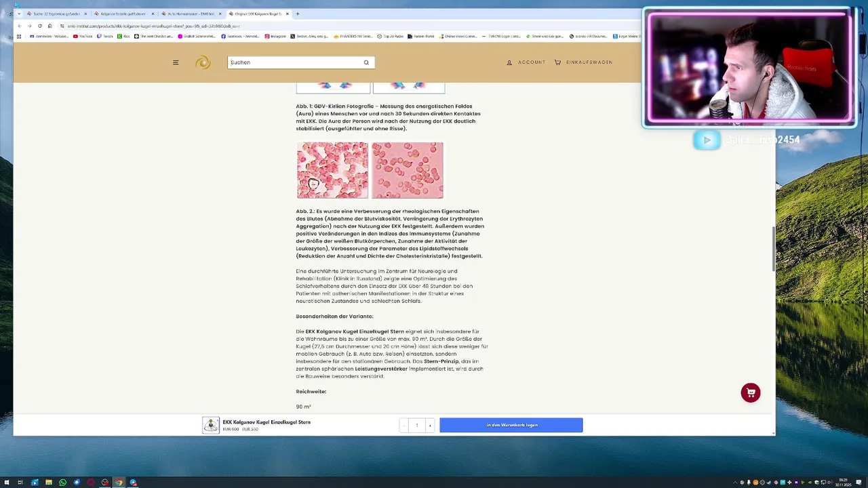Click left blood cell microscope image
This screenshot has height=488, width=868.
(332, 170)
